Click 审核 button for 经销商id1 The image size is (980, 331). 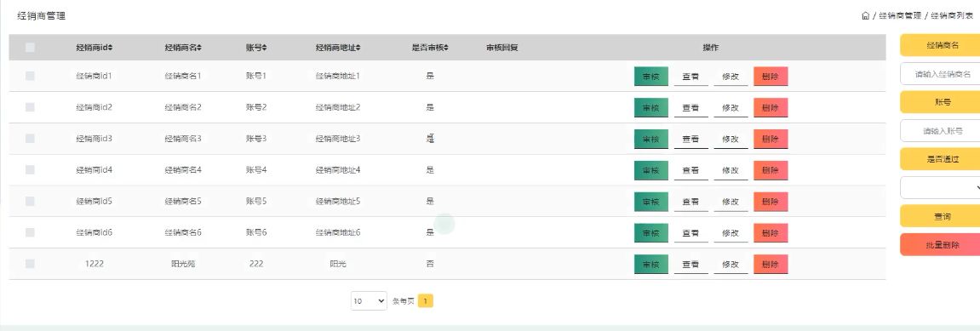(651, 77)
